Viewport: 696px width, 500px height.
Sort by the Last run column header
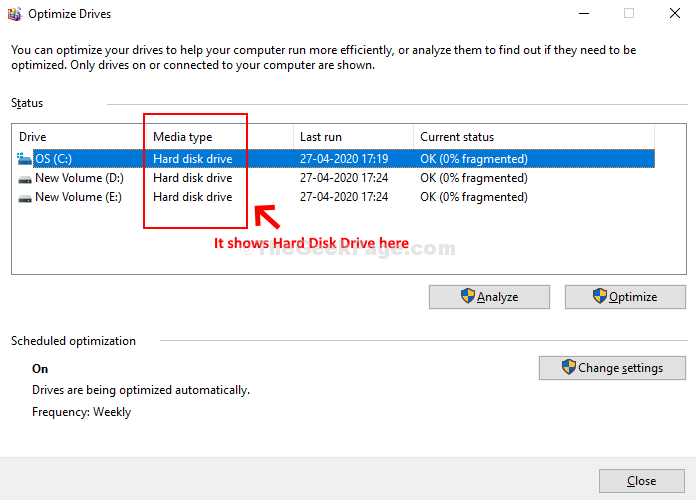click(x=353, y=137)
